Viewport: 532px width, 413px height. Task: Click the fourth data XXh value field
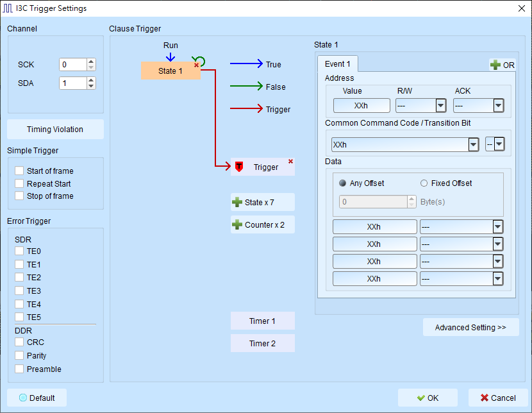[x=374, y=278]
